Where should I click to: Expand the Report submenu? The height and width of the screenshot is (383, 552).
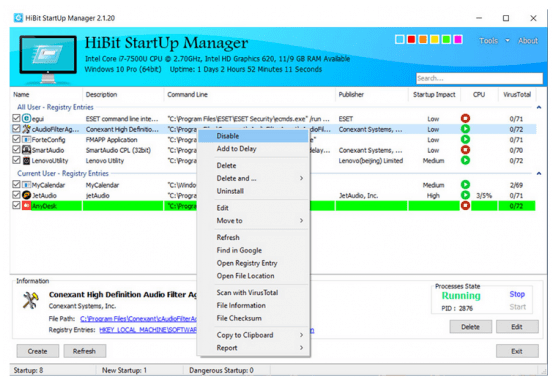pos(301,348)
